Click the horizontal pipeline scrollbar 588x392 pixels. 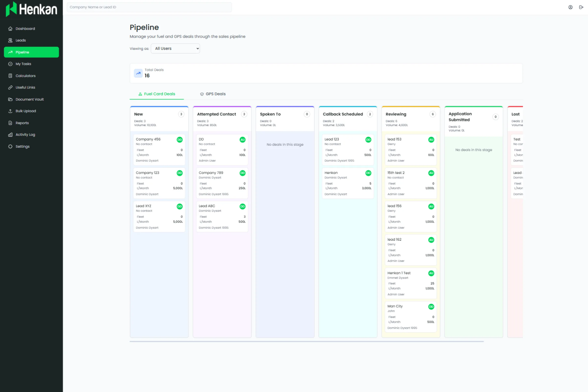(x=306, y=341)
